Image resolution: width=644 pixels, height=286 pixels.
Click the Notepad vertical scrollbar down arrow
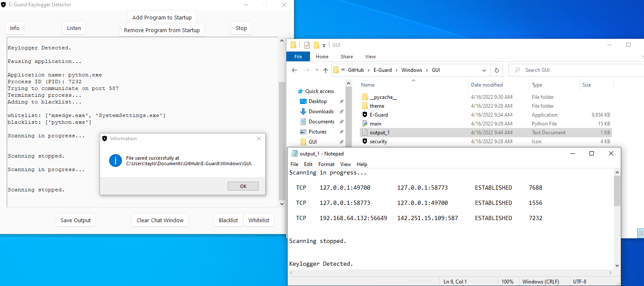617,266
